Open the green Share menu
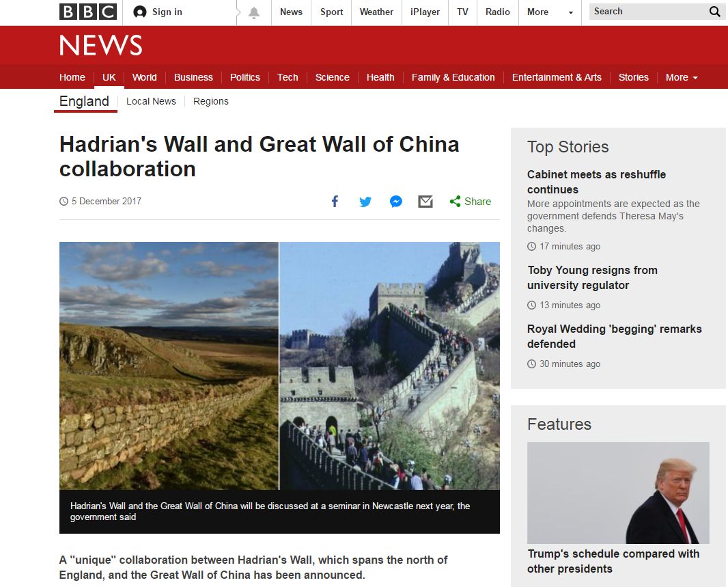 click(471, 201)
